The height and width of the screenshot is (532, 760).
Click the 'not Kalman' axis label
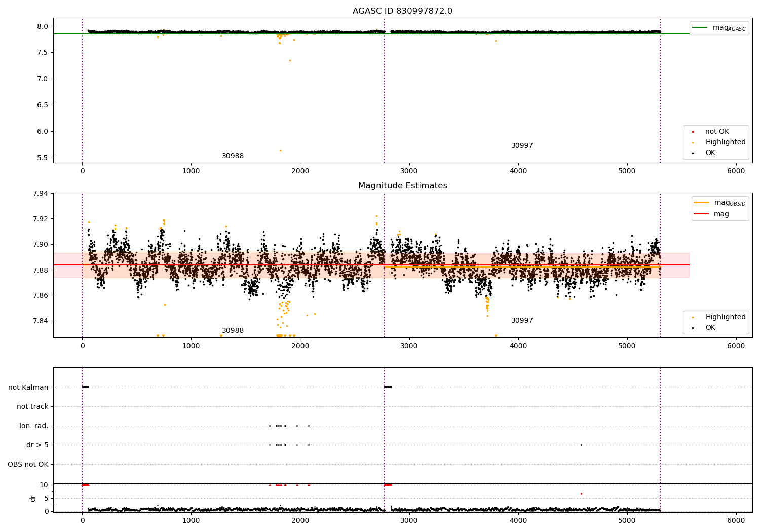click(28, 387)
